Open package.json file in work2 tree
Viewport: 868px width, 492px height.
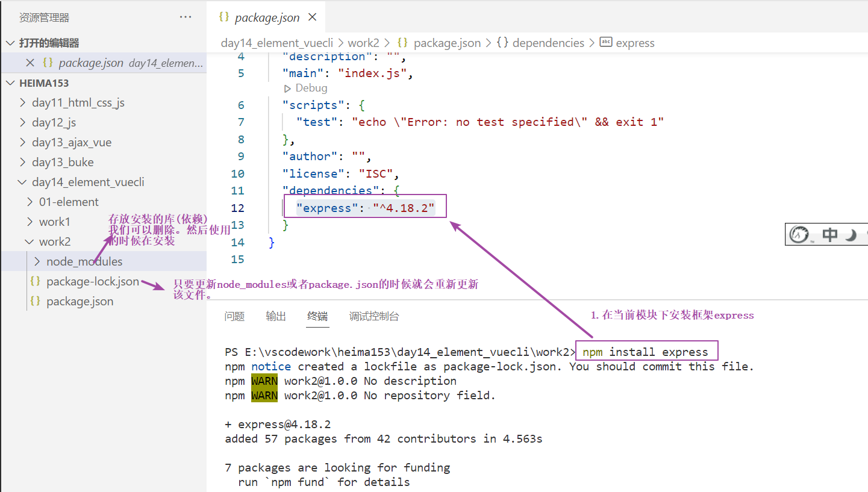80,301
